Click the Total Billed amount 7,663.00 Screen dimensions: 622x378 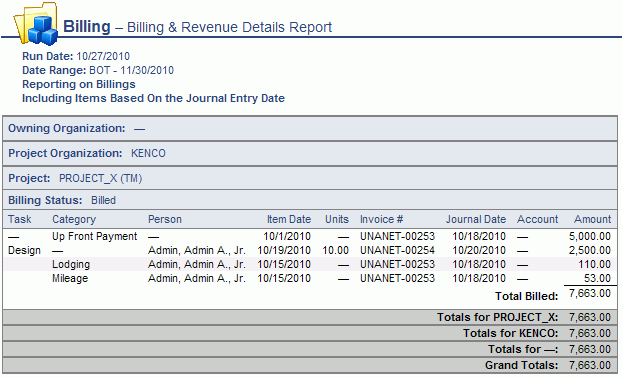pyautogui.click(x=589, y=294)
